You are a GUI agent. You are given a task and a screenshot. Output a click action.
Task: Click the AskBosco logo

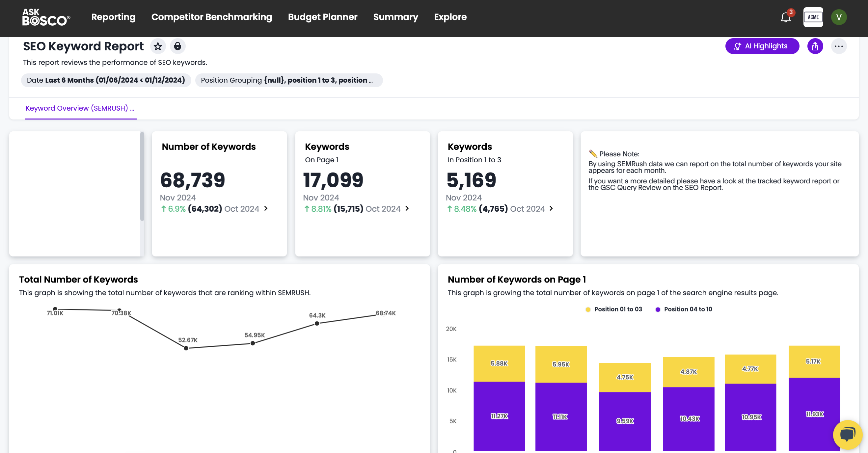(x=46, y=17)
